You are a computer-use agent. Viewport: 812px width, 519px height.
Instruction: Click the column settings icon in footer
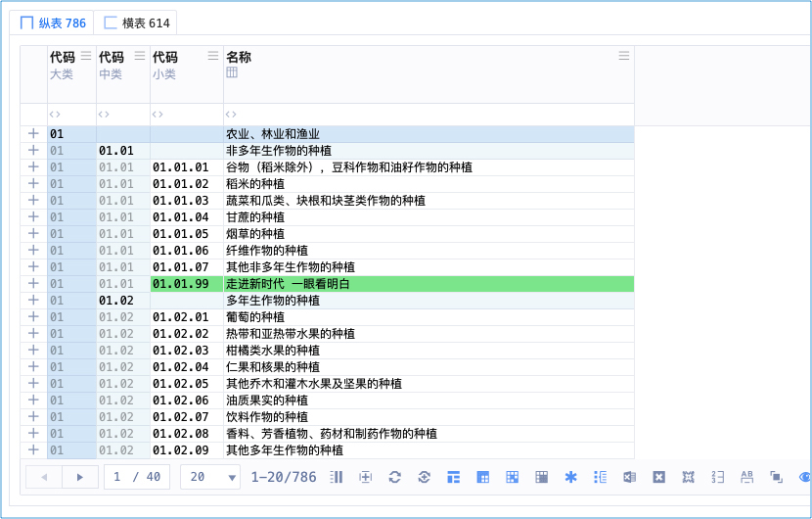click(337, 477)
